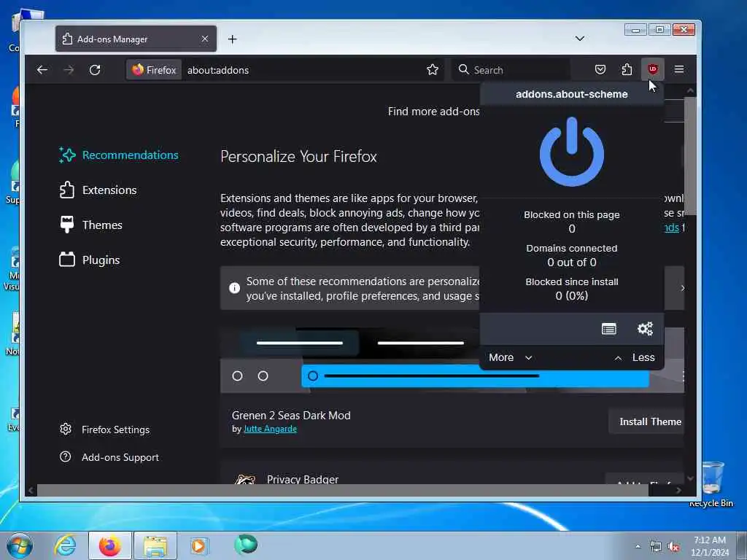Open the Pocket save icon
This screenshot has height=560, width=747.
pyautogui.click(x=600, y=69)
